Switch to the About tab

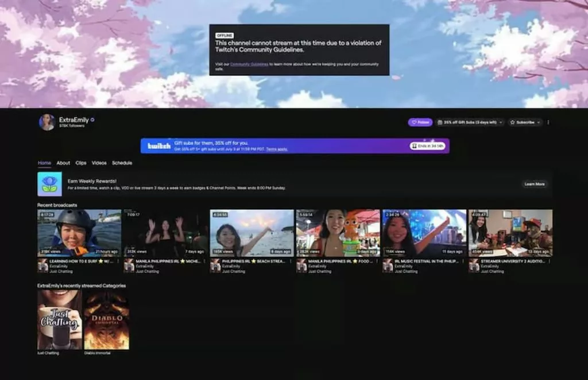63,163
